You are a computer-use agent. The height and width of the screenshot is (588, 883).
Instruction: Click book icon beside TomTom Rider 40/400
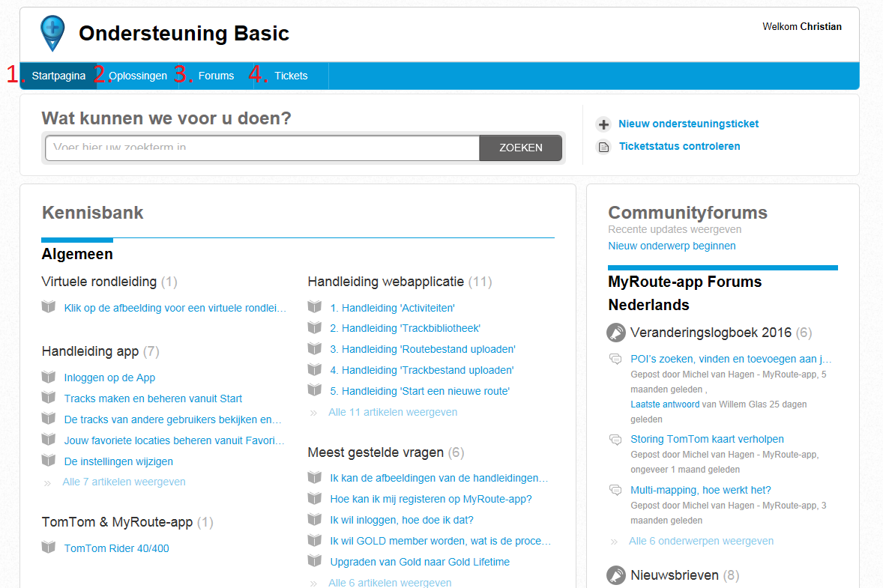click(x=49, y=548)
